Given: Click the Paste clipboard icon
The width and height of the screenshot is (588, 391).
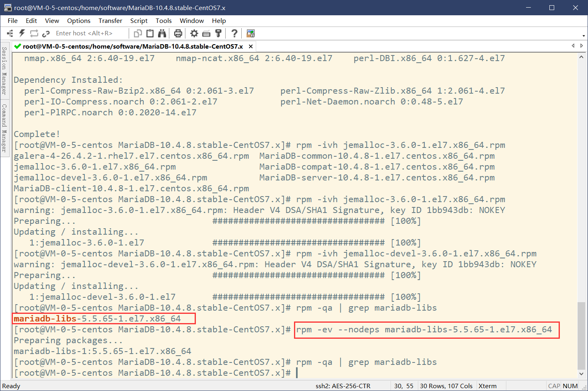Looking at the screenshot, I should 150,33.
